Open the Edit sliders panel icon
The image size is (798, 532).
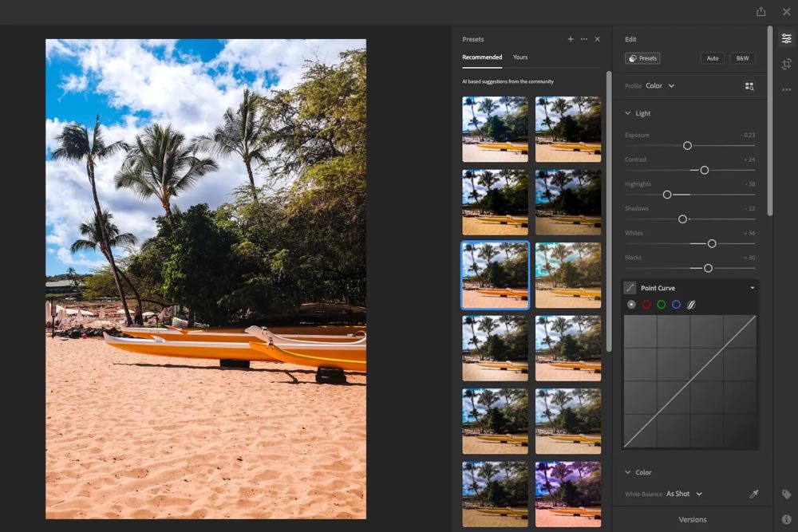(786, 39)
